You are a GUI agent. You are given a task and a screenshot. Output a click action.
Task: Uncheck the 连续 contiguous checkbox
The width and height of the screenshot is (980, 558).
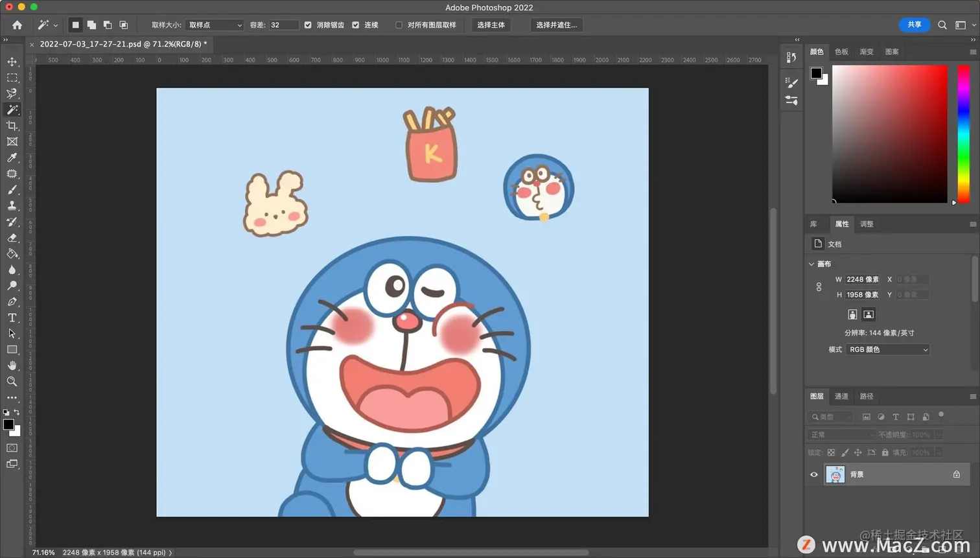coord(355,25)
